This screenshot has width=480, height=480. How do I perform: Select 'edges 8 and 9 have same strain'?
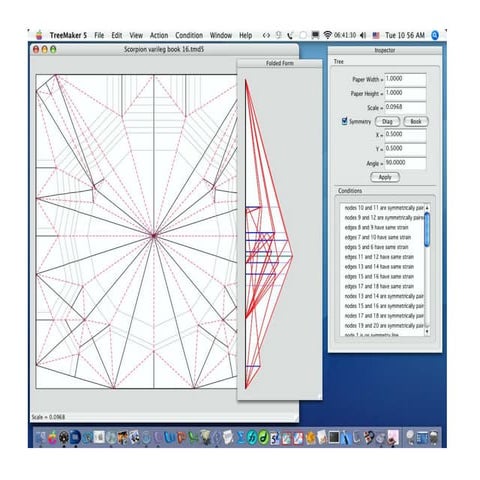point(376,227)
